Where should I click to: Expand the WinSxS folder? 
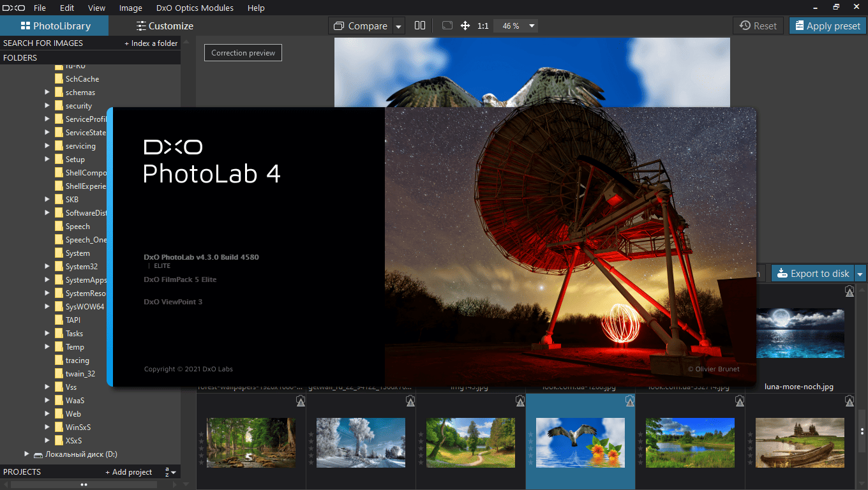click(47, 427)
